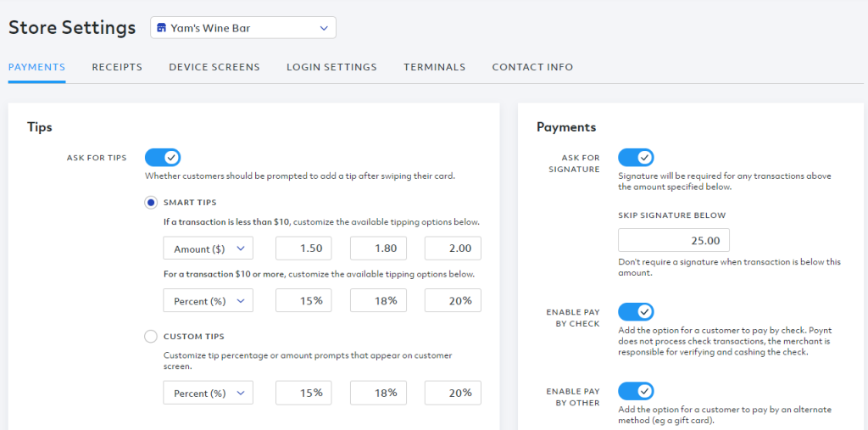Open the Custom Tips Percent (%) dropdown
The height and width of the screenshot is (430, 868).
click(x=209, y=393)
